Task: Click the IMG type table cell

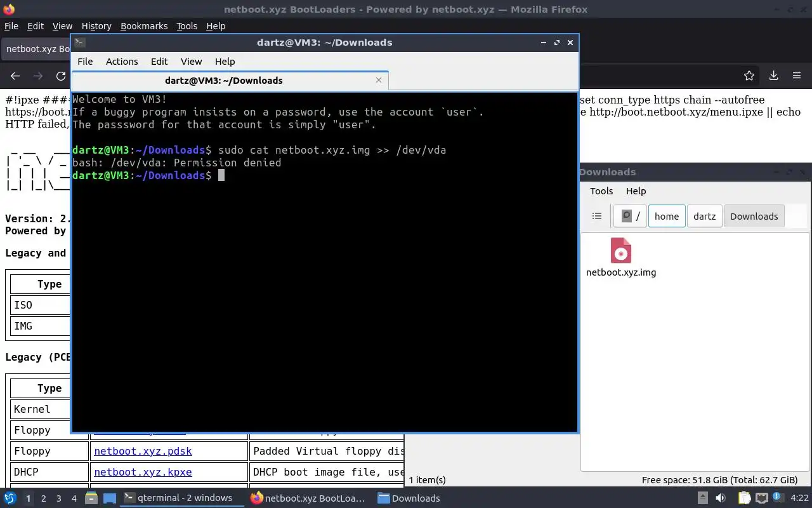Action: (40, 326)
